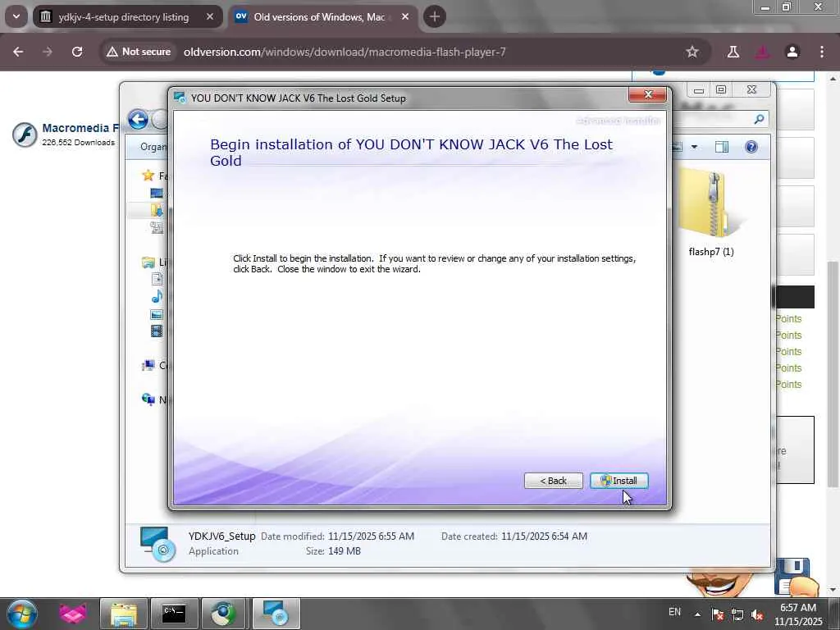
Task: Click the Action Center flag icon
Action: click(x=717, y=614)
